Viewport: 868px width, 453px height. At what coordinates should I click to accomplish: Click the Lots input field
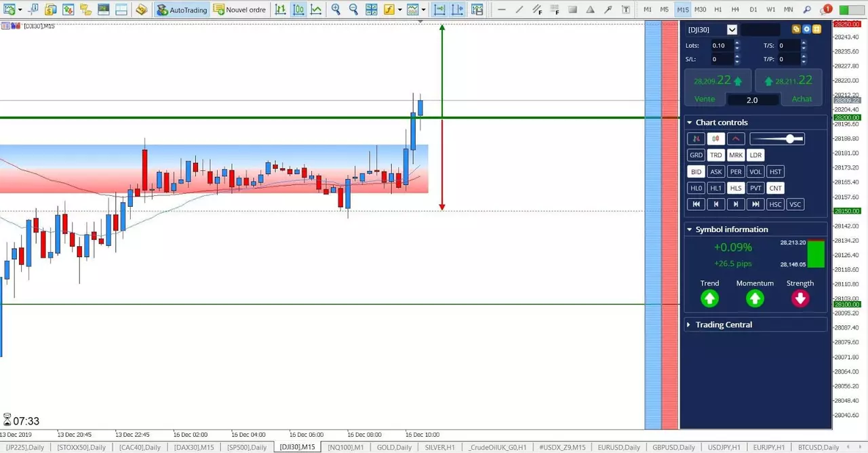point(722,45)
